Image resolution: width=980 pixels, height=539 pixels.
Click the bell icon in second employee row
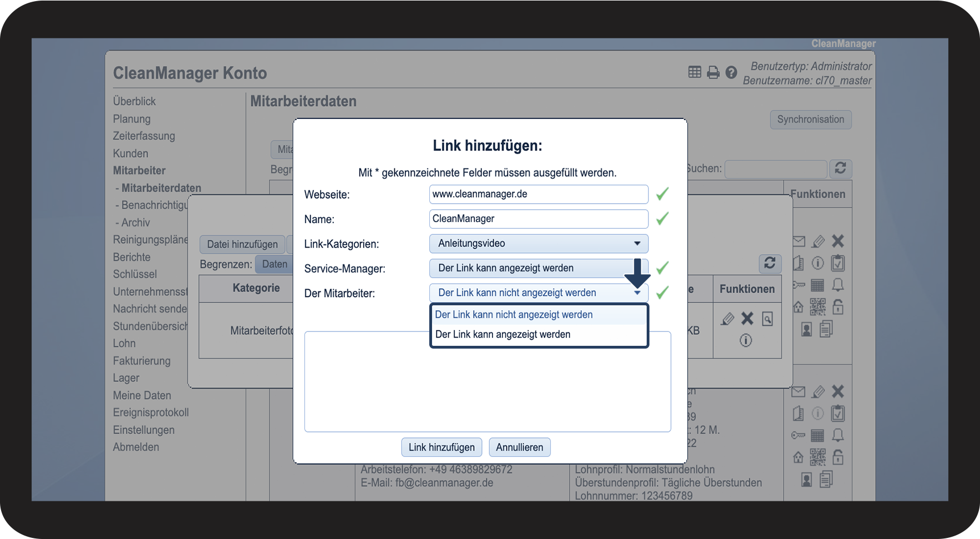tap(837, 435)
